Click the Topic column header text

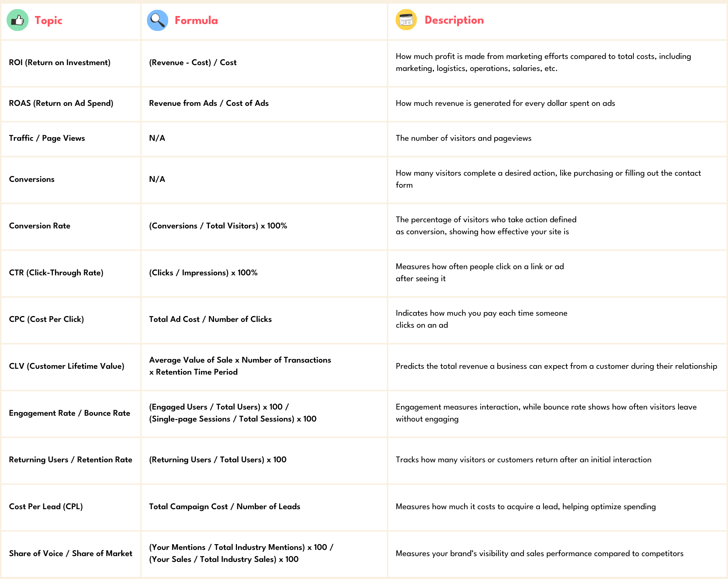tap(48, 20)
